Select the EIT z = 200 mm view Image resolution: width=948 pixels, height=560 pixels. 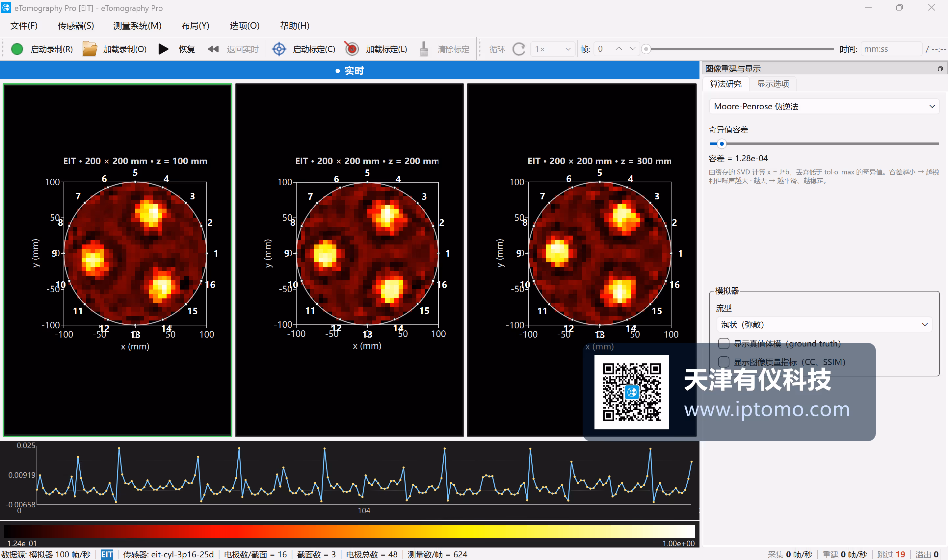(x=349, y=260)
